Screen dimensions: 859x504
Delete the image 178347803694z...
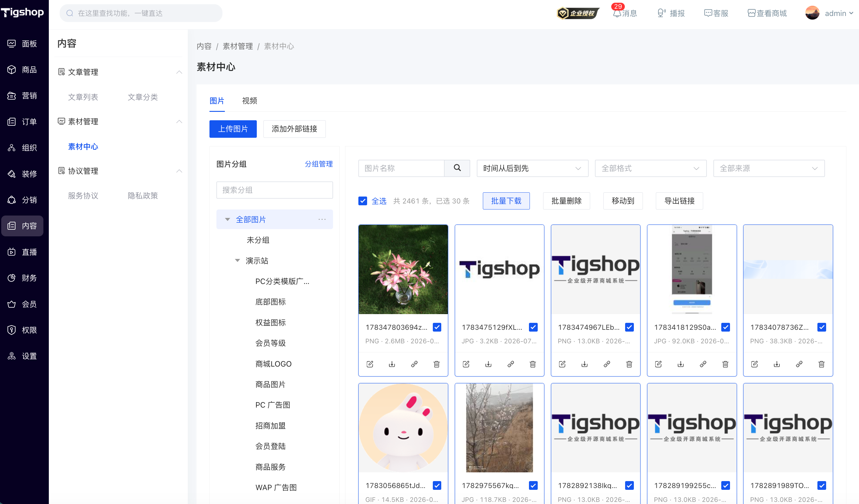437,364
